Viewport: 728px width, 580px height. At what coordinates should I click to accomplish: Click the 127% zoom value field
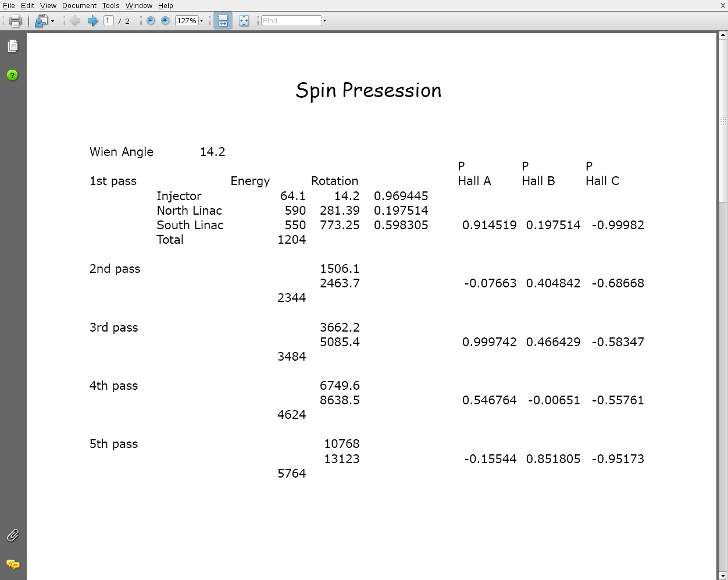coord(187,21)
